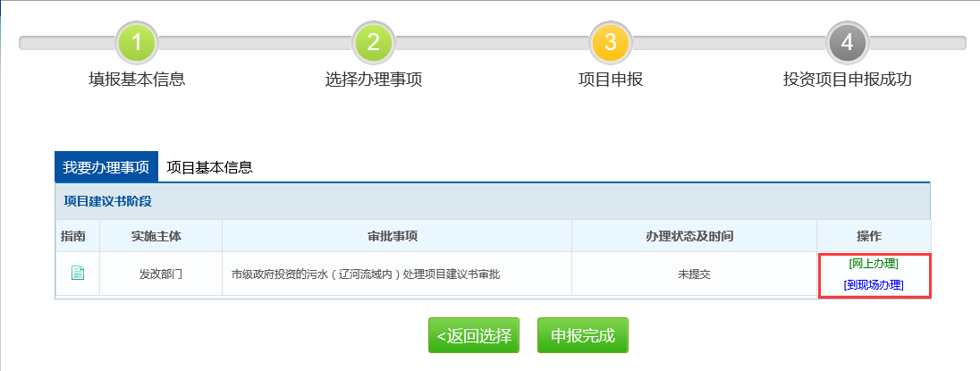Image resolution: width=980 pixels, height=371 pixels.
Task: Click the green step 1 circle
Action: click(x=137, y=43)
